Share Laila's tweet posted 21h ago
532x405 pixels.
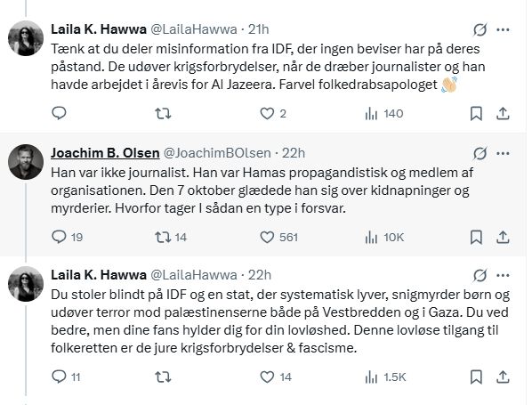pos(503,113)
